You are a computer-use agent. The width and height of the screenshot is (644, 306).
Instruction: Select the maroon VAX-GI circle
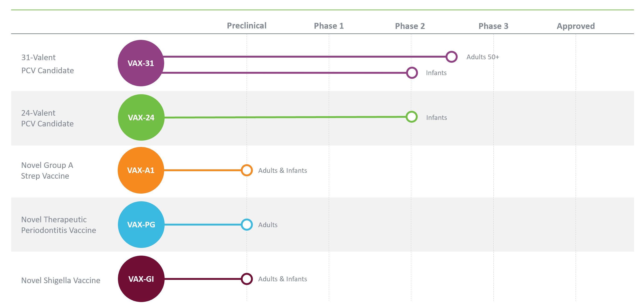[141, 279]
